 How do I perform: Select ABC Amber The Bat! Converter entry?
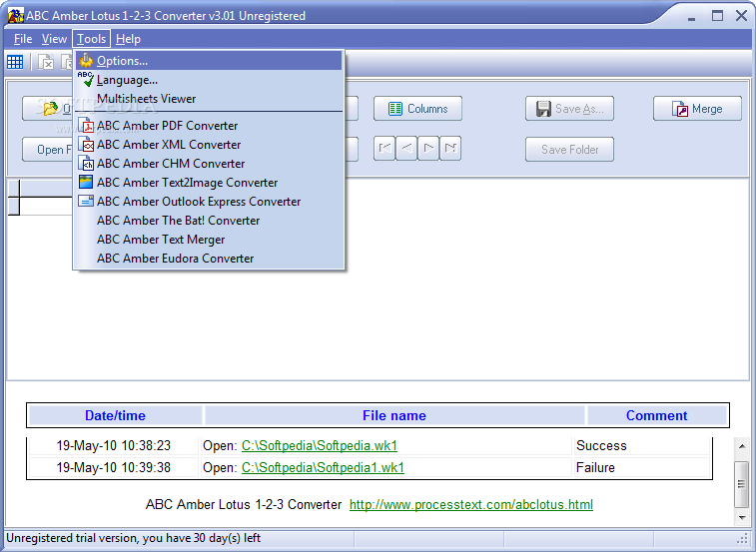[209, 221]
